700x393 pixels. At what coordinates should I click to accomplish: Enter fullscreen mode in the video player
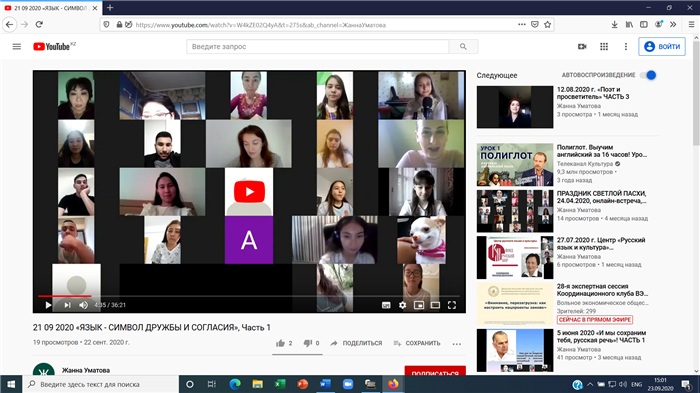[x=452, y=305]
